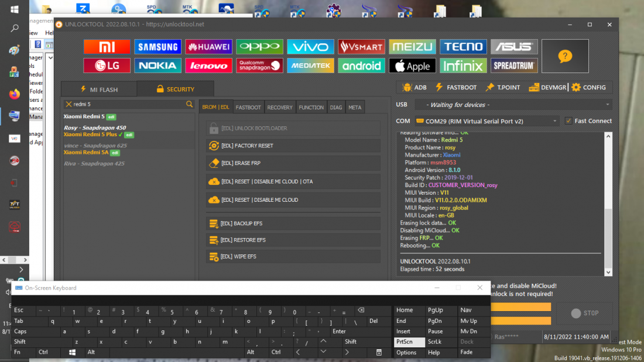Expand COM port COM29 dropdown

(554, 121)
